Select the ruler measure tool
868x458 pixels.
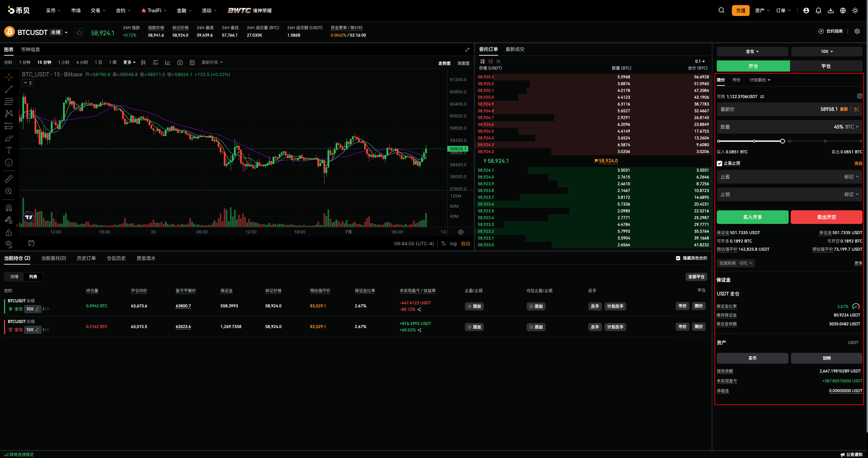[x=9, y=179]
